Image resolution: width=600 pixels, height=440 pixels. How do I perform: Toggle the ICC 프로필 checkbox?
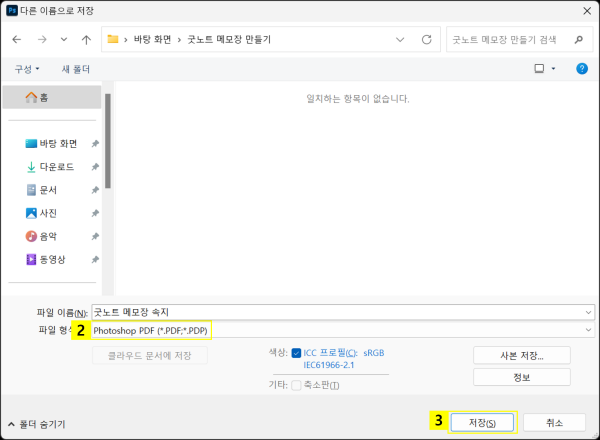[296, 353]
